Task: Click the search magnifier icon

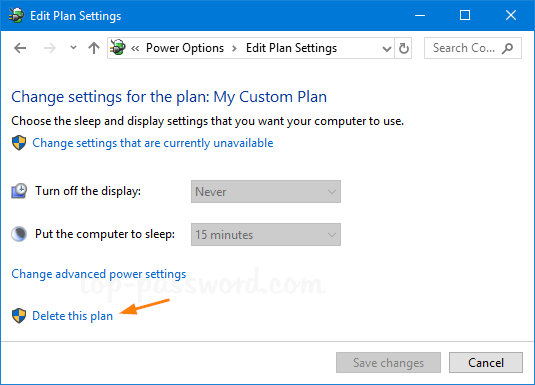Action: point(507,48)
